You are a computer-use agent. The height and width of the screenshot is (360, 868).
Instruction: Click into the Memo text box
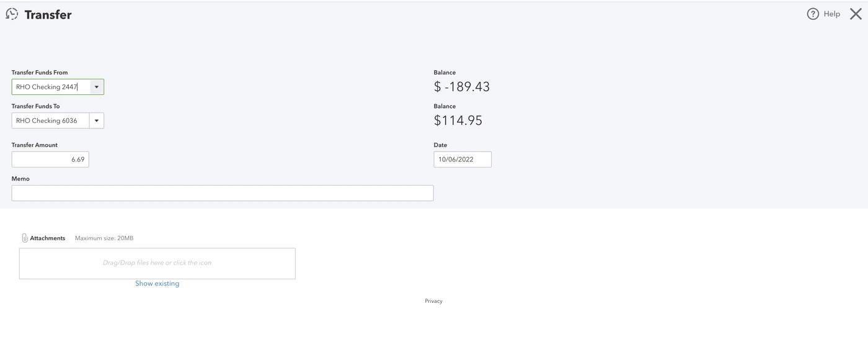click(223, 193)
